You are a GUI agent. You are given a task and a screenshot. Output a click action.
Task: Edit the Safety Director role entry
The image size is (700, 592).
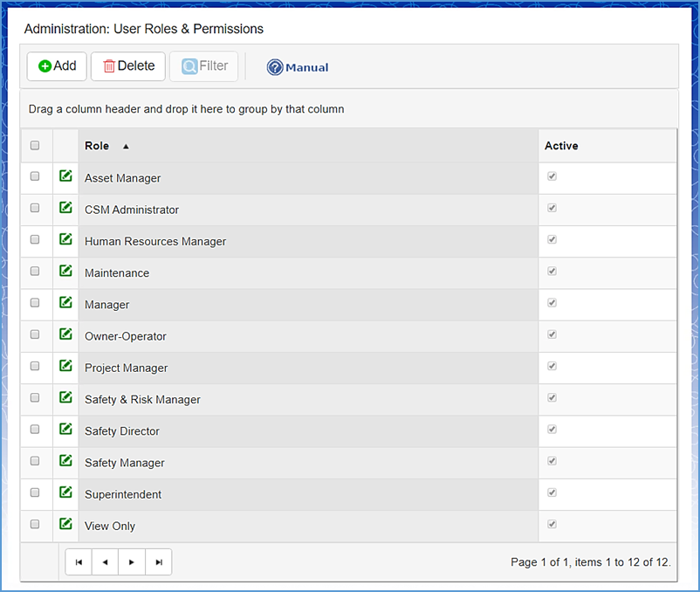coord(65,430)
